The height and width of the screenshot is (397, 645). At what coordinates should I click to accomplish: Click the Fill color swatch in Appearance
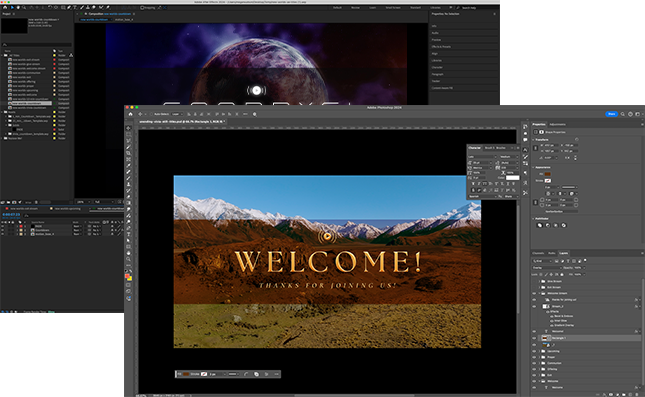point(548,174)
